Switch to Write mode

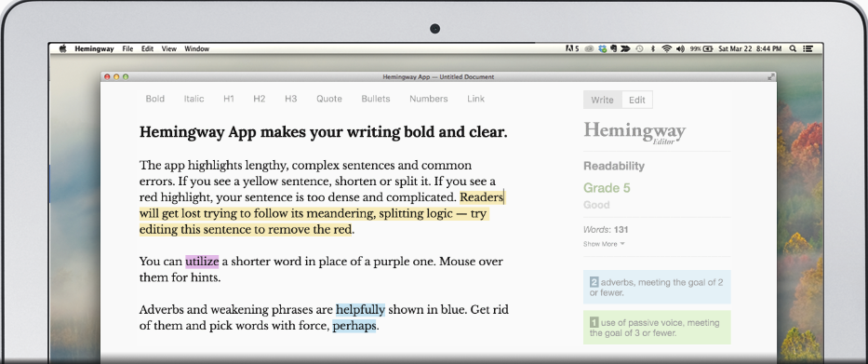coord(602,100)
